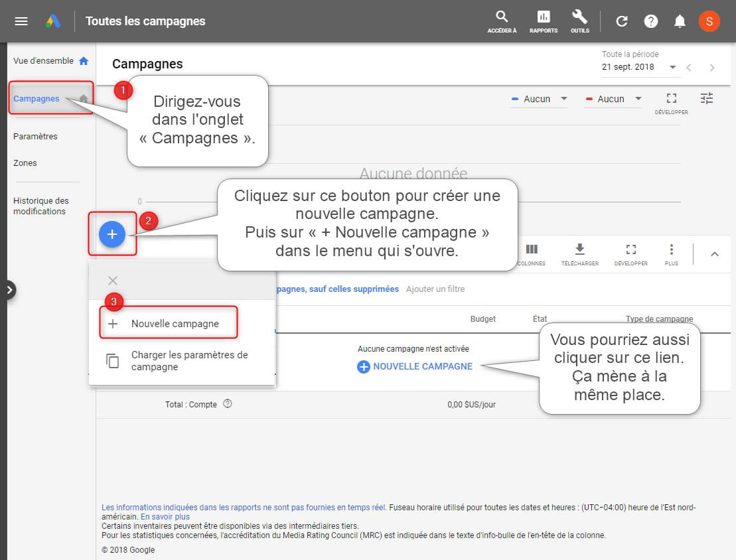This screenshot has height=560, width=736.
Task: Open the Outils wrench menu
Action: [579, 22]
